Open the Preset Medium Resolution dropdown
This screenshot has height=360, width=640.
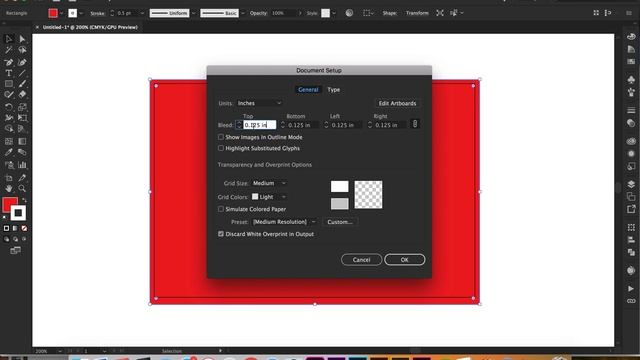coord(284,222)
